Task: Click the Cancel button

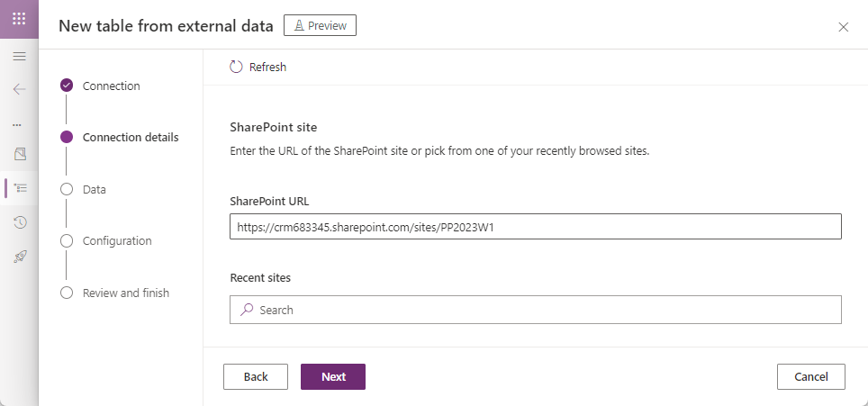Action: (811, 376)
